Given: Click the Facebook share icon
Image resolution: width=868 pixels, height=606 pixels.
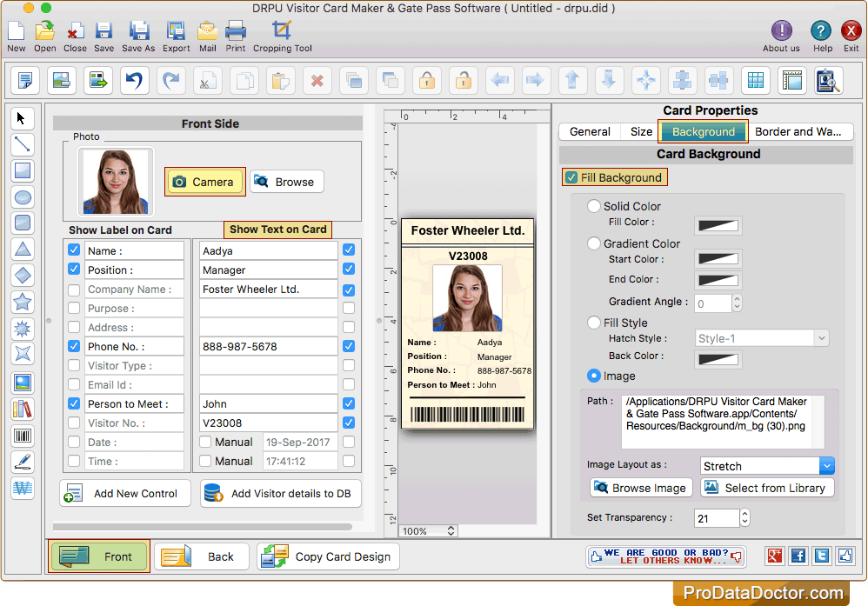Looking at the screenshot, I should (x=798, y=556).
